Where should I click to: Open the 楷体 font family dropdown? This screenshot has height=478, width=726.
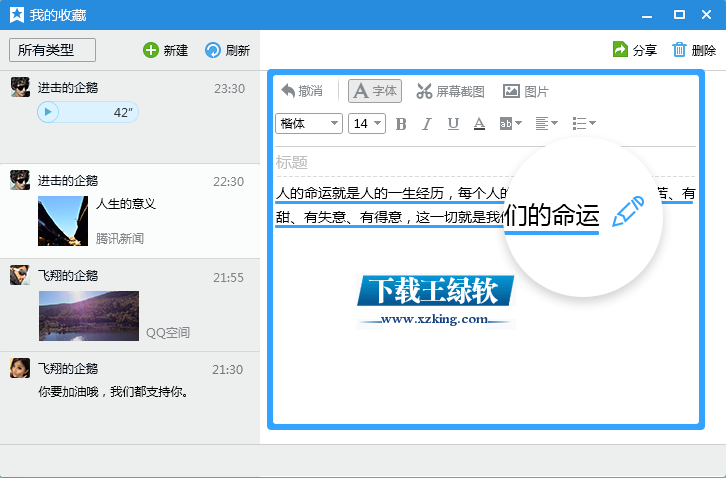309,124
